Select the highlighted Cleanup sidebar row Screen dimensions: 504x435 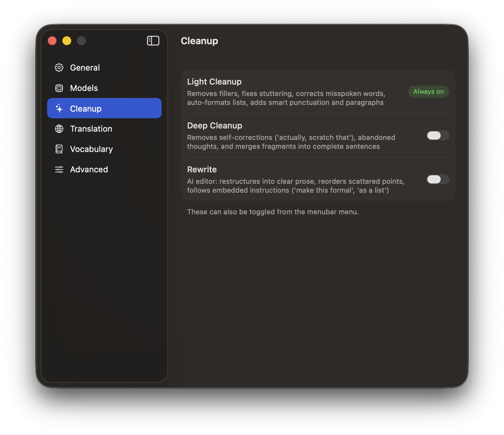pos(104,108)
